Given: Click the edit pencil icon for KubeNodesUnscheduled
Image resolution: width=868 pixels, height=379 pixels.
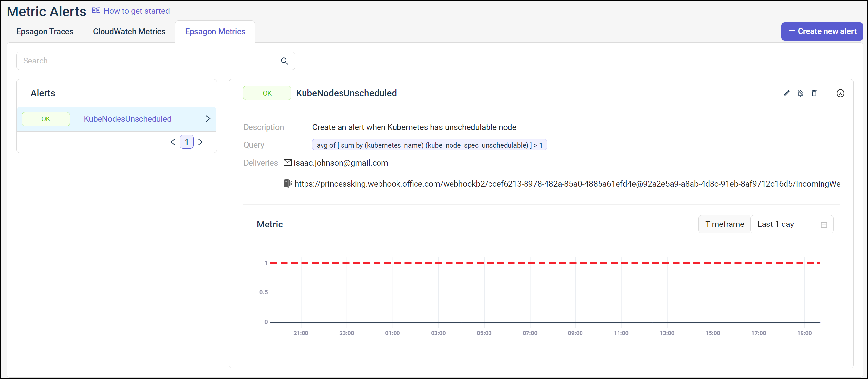Looking at the screenshot, I should click(x=786, y=93).
